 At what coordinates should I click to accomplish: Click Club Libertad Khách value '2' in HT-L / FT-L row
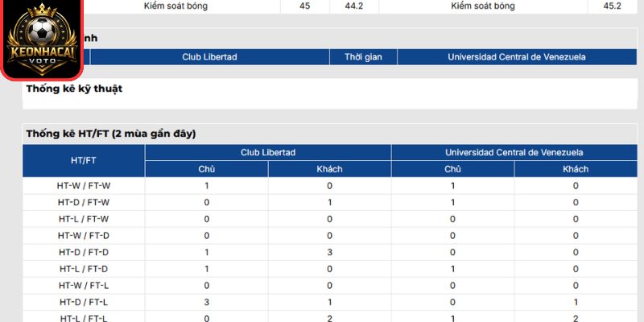tap(329, 318)
